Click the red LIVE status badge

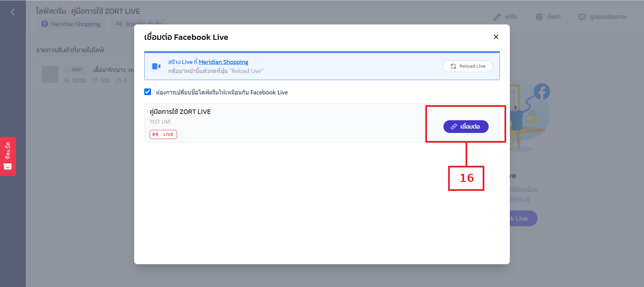click(x=163, y=134)
